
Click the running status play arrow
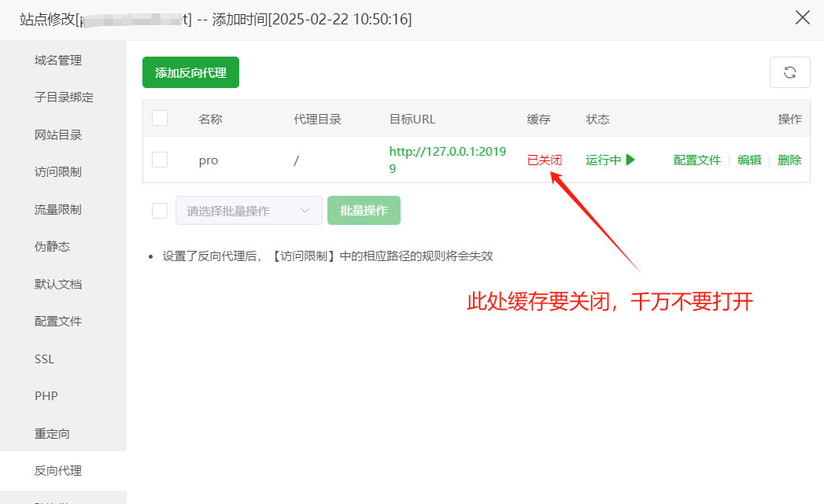coord(630,160)
